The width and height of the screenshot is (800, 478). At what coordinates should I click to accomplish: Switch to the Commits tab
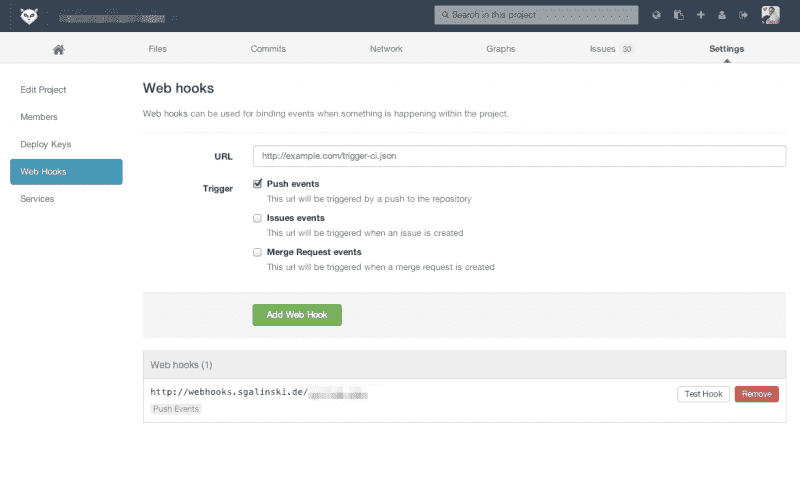[268, 49]
